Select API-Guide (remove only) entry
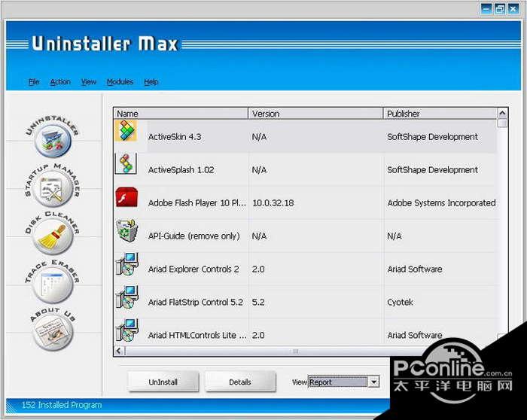The image size is (527, 420). (305, 236)
